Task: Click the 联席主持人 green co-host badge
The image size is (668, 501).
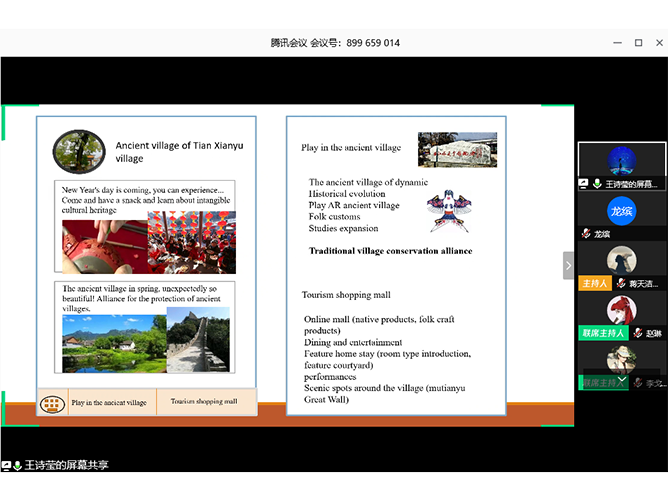Action: coord(603,333)
